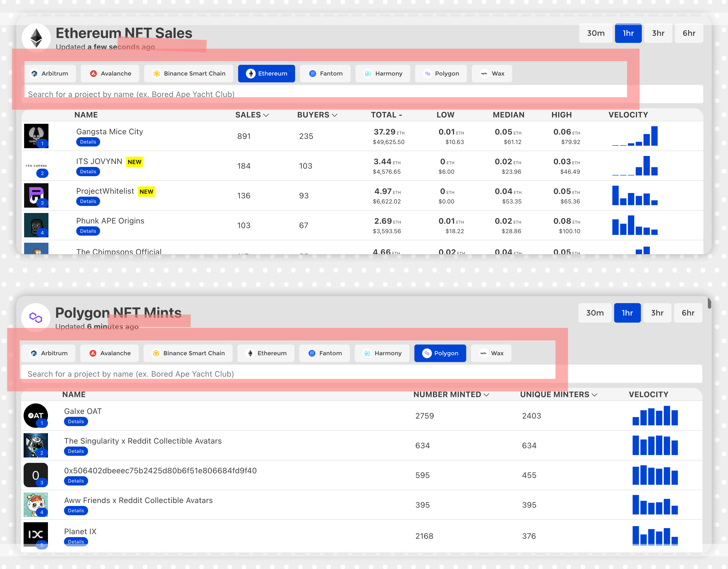Select Binance Smart Chain in the Sales panel
728x569 pixels.
click(189, 73)
